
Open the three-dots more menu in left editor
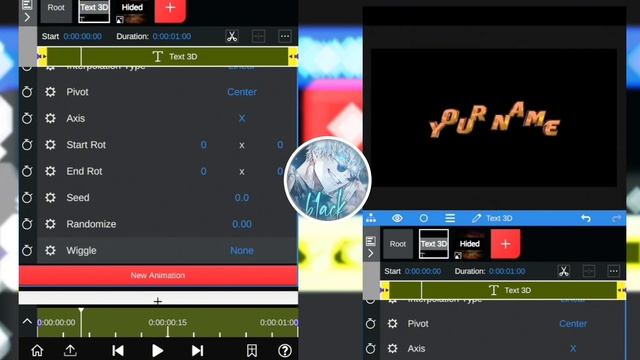click(285, 36)
